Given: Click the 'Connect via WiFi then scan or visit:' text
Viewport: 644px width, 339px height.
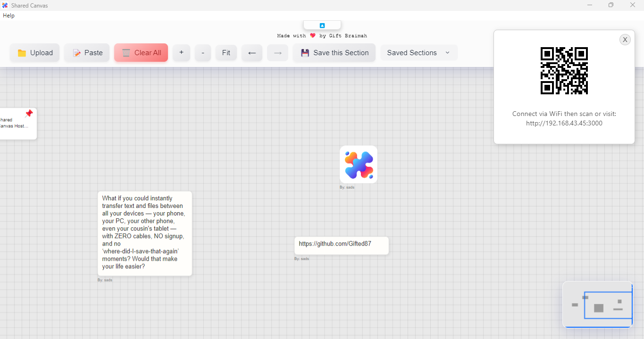Looking at the screenshot, I should coord(564,114).
